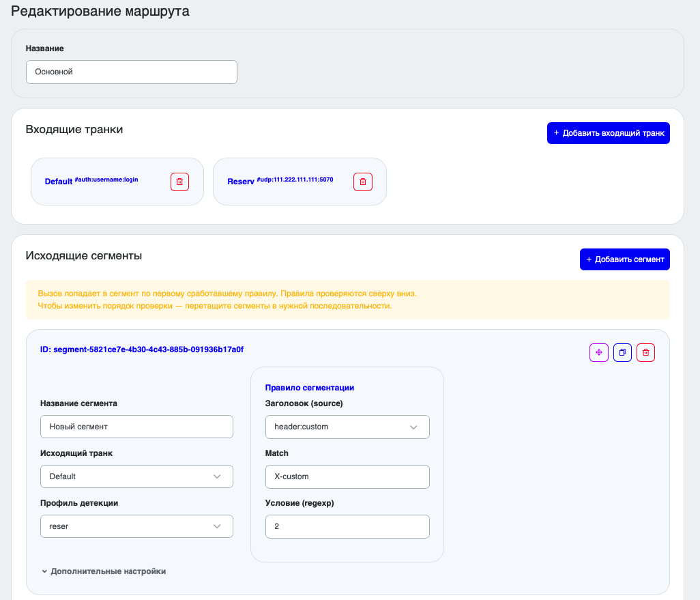
Task: Open the Профиль детекции dropdown
Action: coord(136,526)
